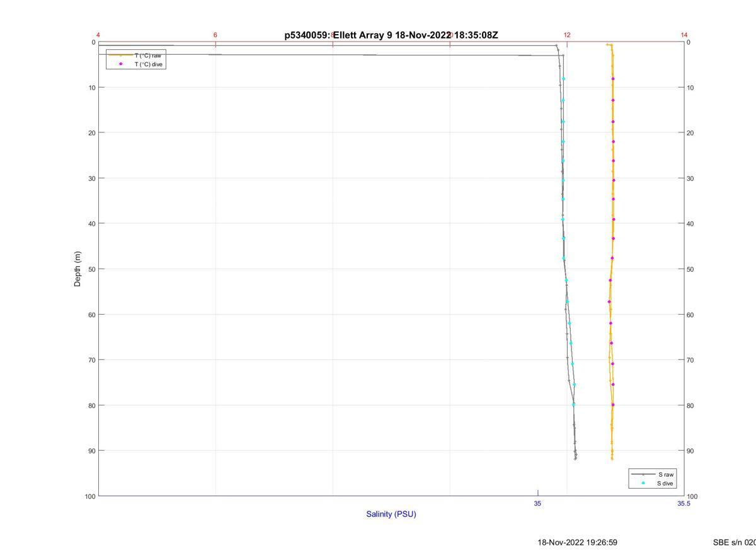Click the magenta T dive point at 80 m depth
The image size is (756, 558).
click(612, 405)
